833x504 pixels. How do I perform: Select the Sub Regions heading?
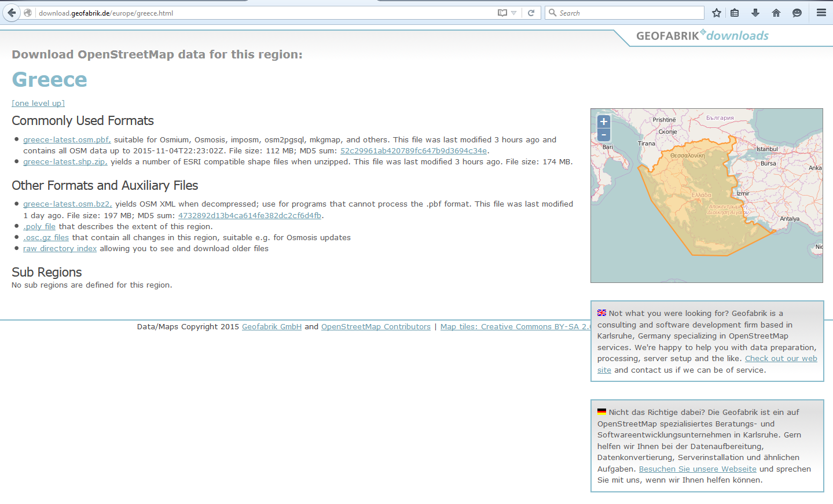pos(47,272)
